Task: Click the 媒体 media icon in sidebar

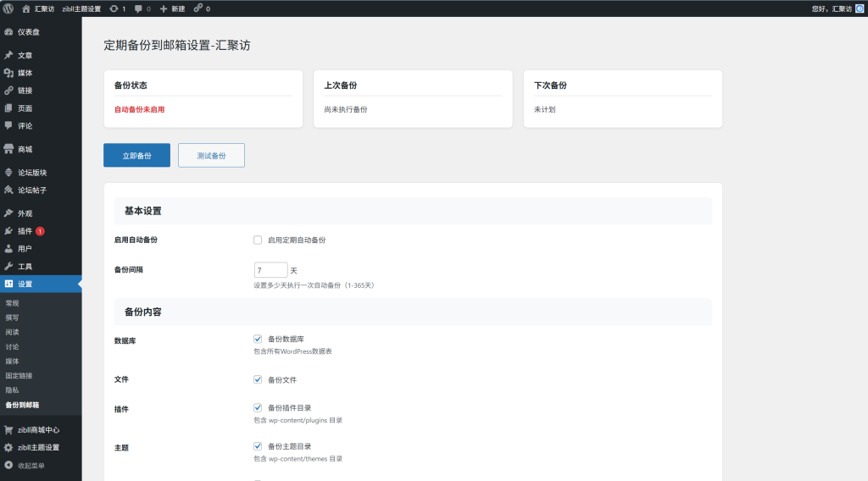Action: 8,73
